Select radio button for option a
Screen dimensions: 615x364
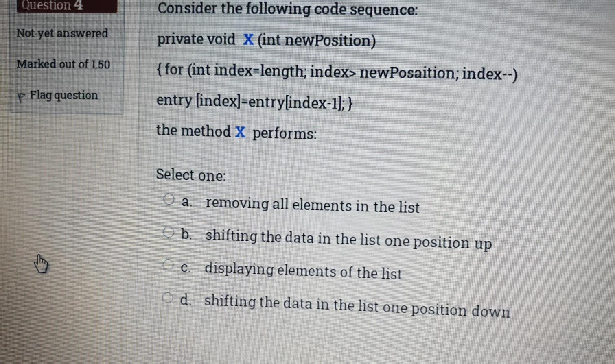(x=169, y=199)
